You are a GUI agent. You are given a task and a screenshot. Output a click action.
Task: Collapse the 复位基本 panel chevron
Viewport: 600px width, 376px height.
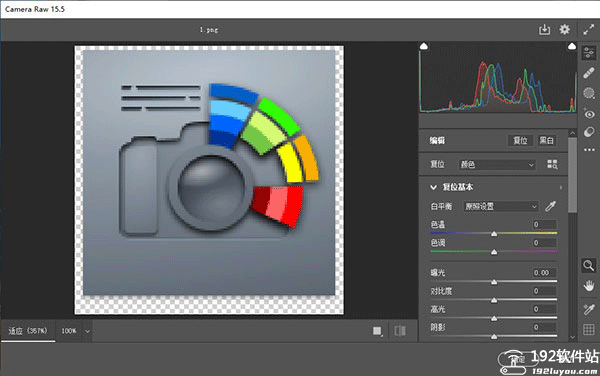pos(433,187)
